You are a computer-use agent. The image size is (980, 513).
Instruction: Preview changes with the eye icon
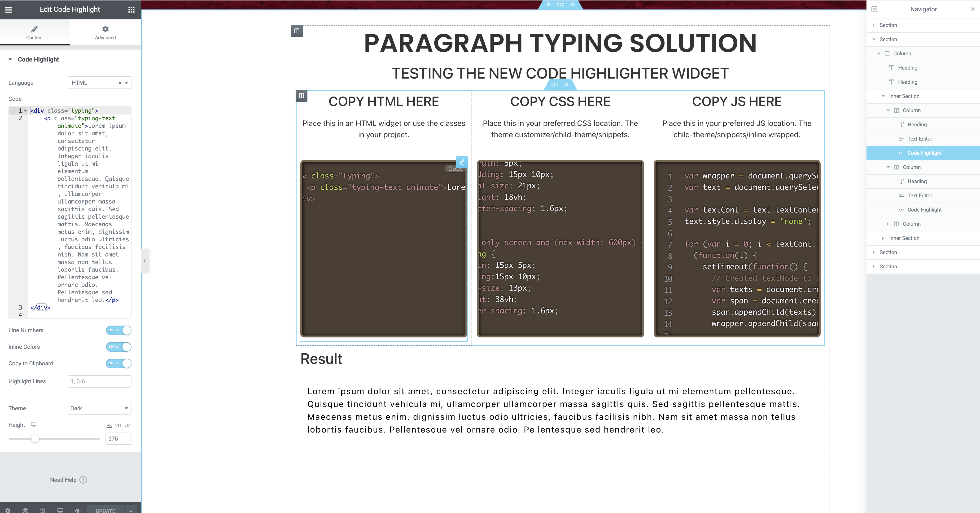tap(78, 510)
